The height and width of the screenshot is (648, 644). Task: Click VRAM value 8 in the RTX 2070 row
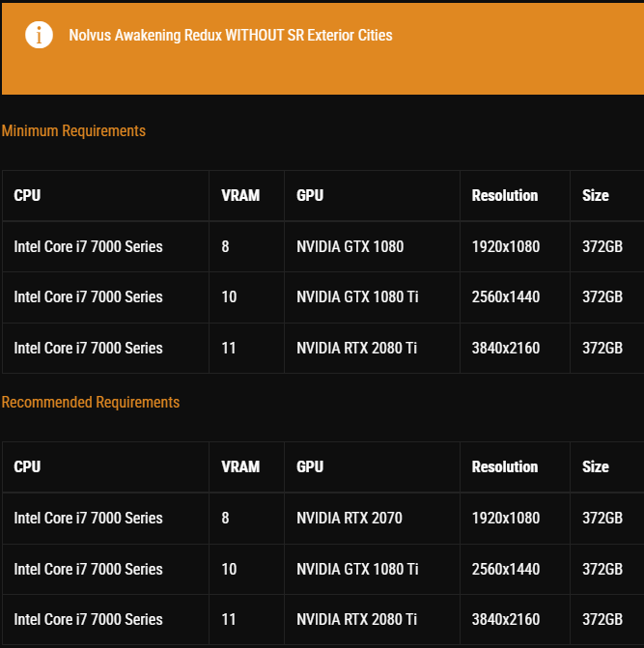pyautogui.click(x=225, y=519)
